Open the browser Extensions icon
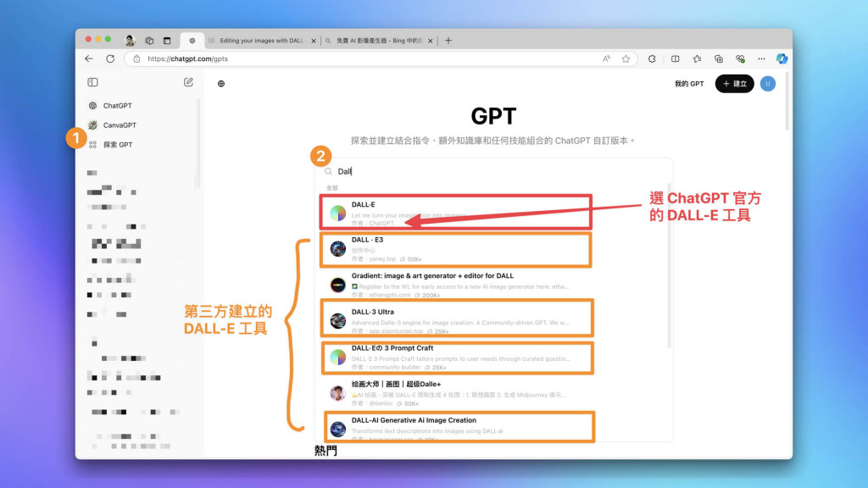Screen dimensions: 868x488 652,58
